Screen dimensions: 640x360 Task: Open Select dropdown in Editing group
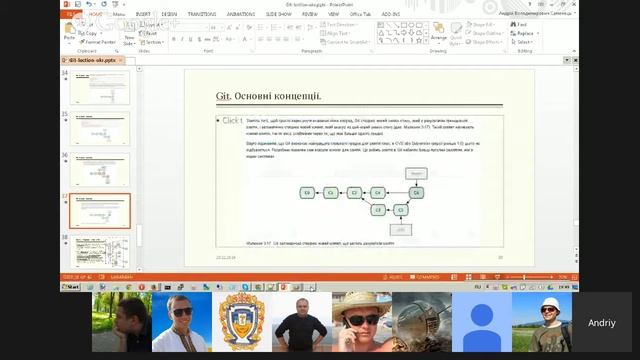pyautogui.click(x=522, y=42)
